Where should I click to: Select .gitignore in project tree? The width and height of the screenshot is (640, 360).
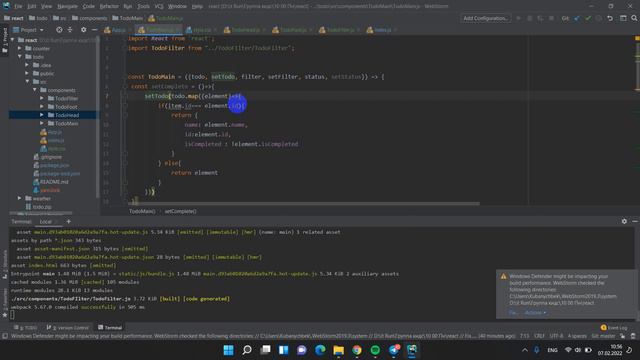tap(47, 157)
